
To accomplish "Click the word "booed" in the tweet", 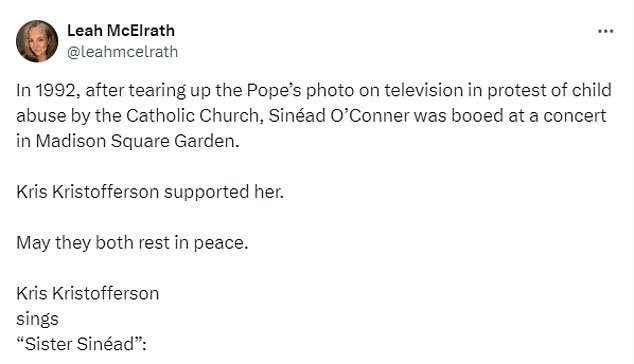I will (477, 116).
